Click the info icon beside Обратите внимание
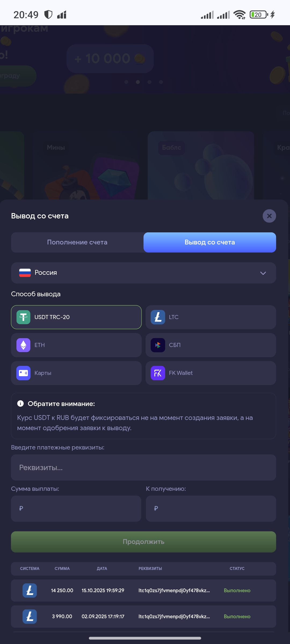290x644 pixels. coord(20,404)
